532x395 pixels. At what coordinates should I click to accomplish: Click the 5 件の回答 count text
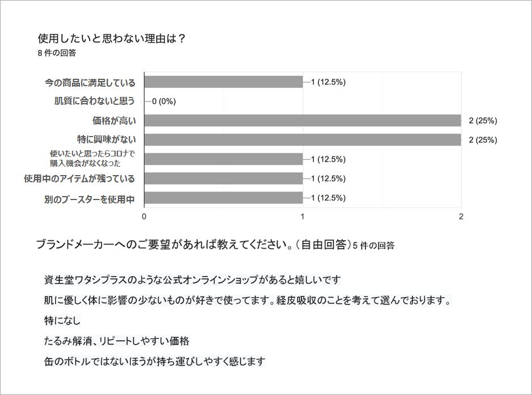(374, 246)
